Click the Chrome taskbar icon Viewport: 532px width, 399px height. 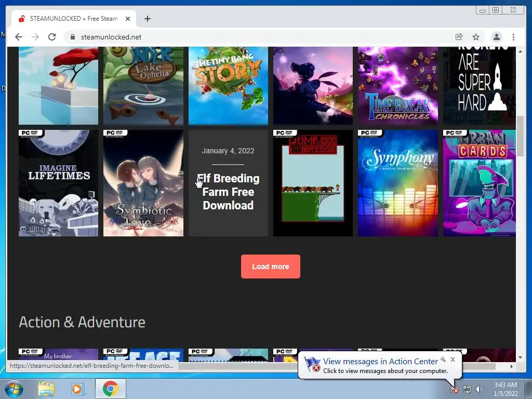click(110, 389)
